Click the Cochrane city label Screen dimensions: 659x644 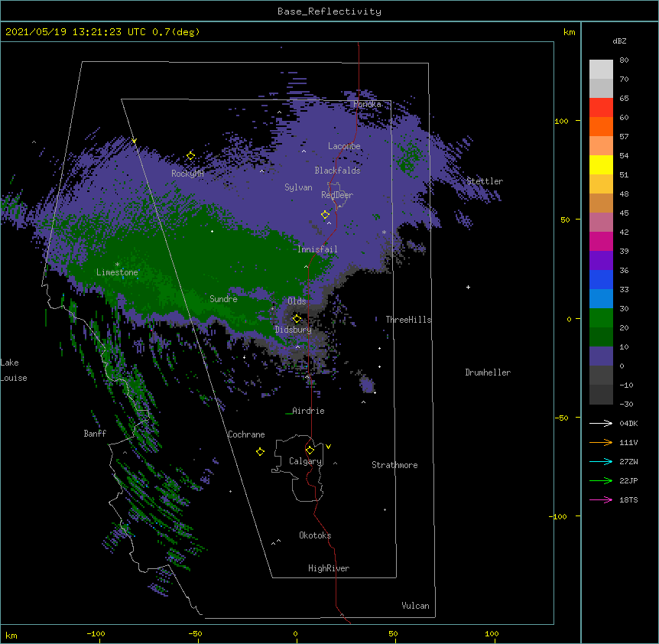246,434
